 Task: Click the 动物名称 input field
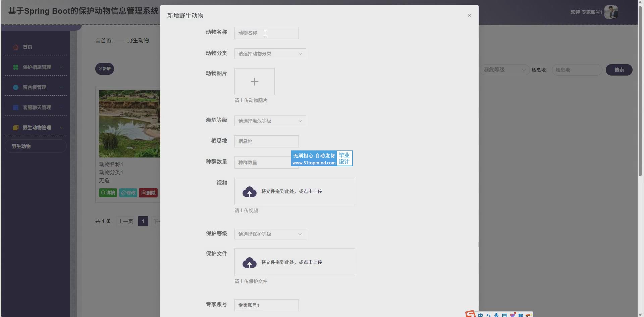coord(266,33)
